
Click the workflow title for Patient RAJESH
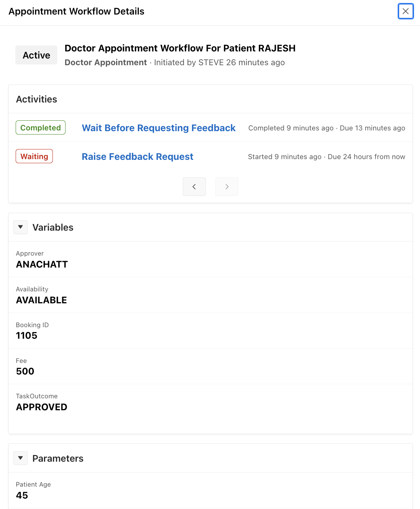click(180, 48)
